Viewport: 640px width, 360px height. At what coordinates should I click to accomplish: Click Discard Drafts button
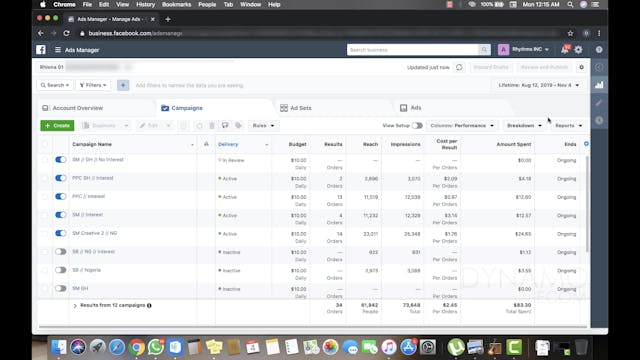click(491, 67)
